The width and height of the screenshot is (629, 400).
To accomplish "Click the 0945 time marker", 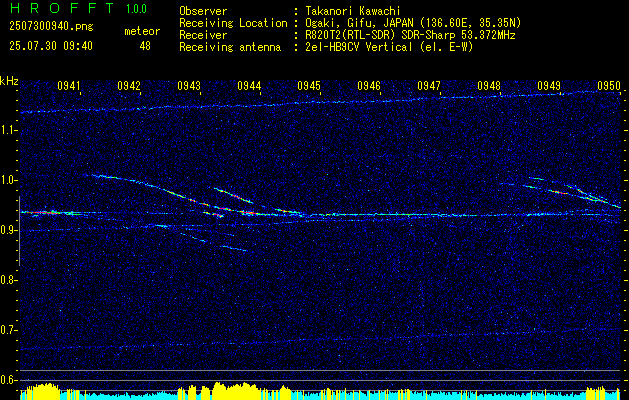I will tap(309, 85).
